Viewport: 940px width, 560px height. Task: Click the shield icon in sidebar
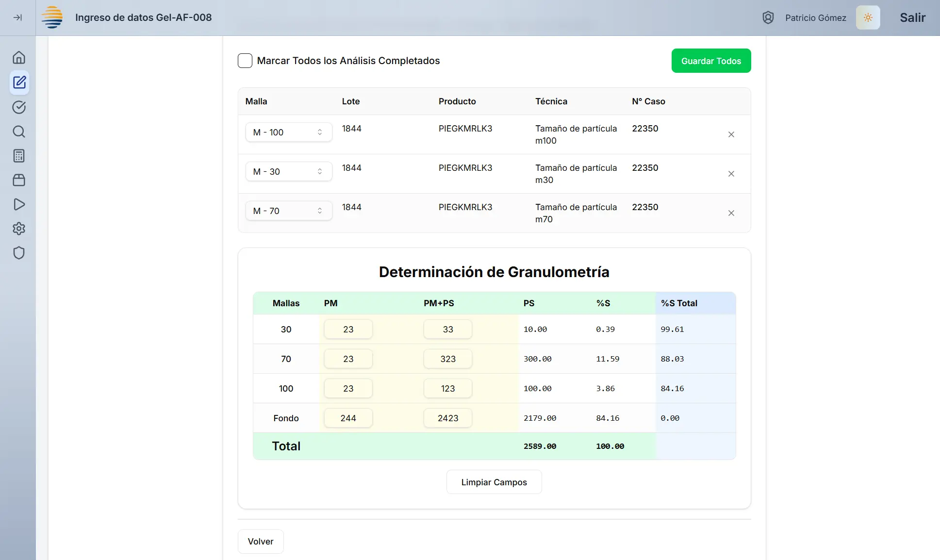[19, 253]
